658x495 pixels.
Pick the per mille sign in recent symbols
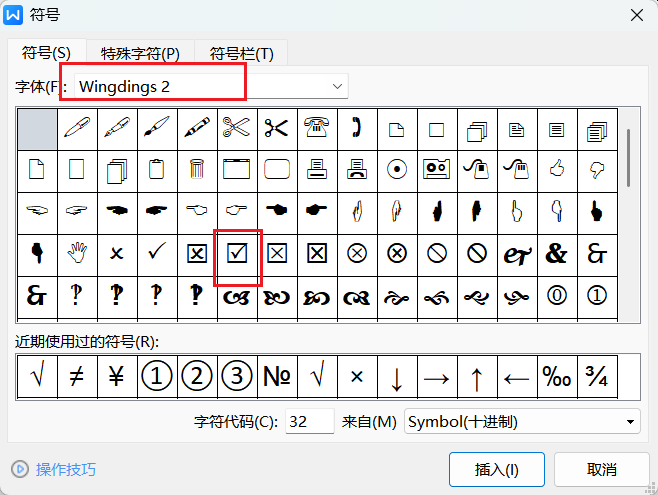click(x=557, y=378)
